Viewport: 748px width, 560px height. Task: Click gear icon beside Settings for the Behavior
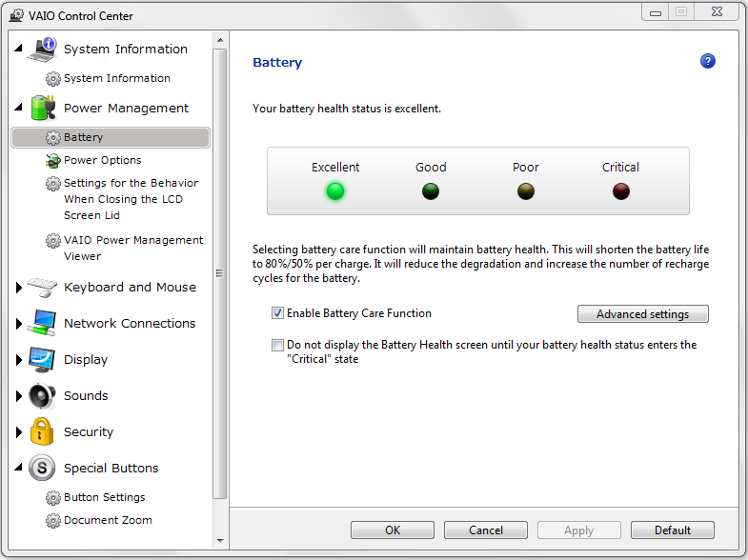(53, 184)
